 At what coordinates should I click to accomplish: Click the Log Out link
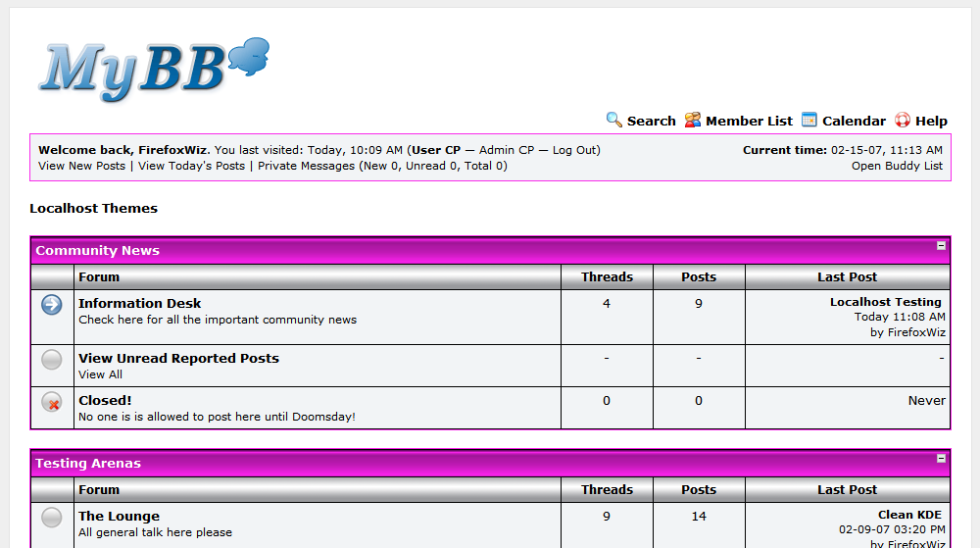point(573,150)
